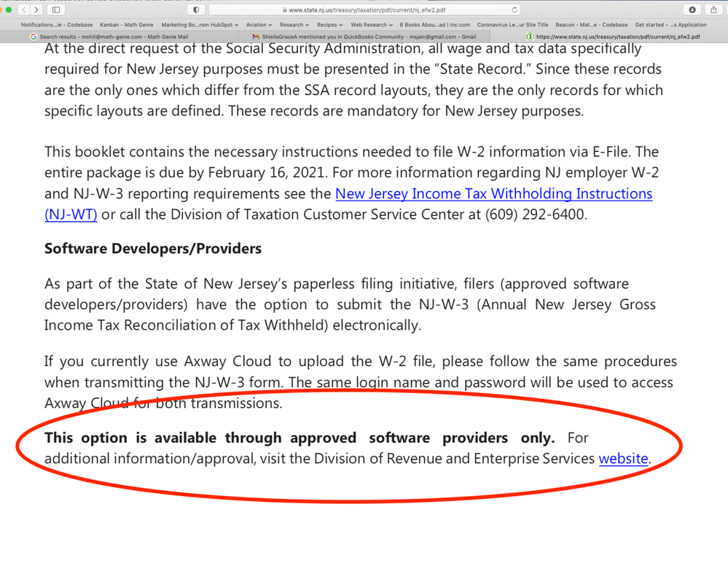Go back using the Safari back arrow

click(x=24, y=9)
